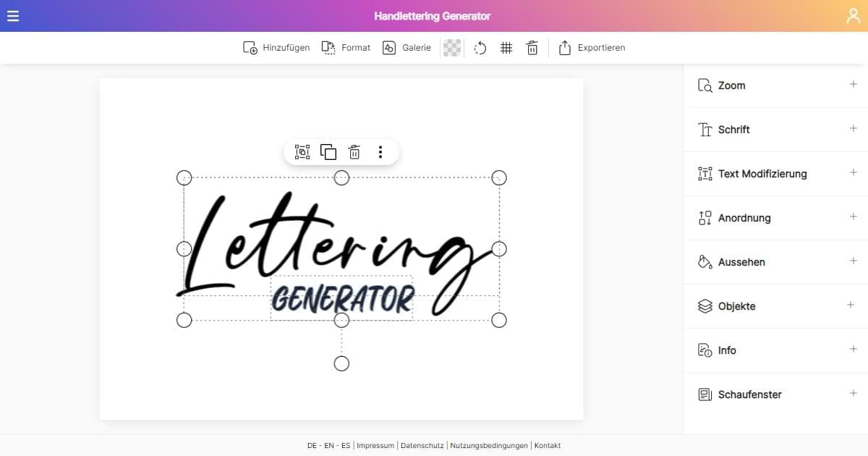The width and height of the screenshot is (868, 456).
Task: Select the Anordnung panel title
Action: point(744,218)
